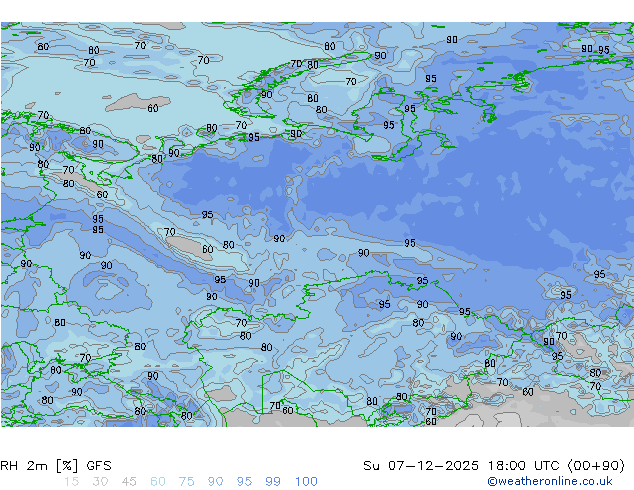This screenshot has width=634, height=490.
Task: Select legend value 99
Action: point(273,482)
